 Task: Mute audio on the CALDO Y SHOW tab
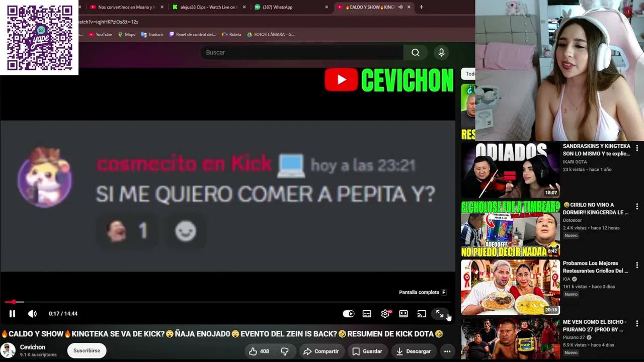coord(400,7)
